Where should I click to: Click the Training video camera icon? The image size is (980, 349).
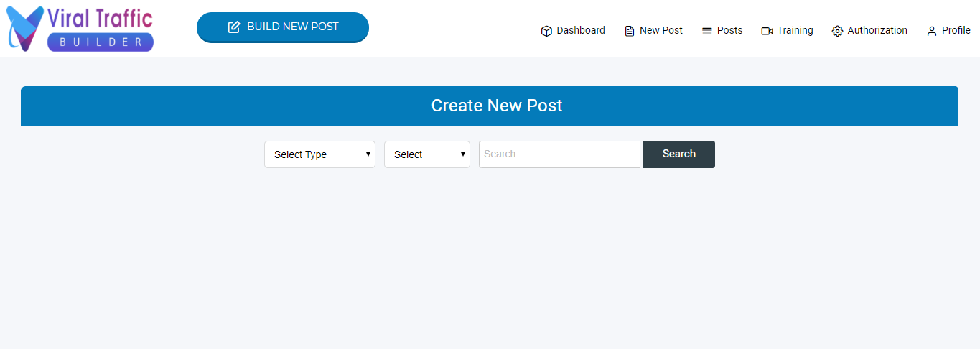point(767,31)
